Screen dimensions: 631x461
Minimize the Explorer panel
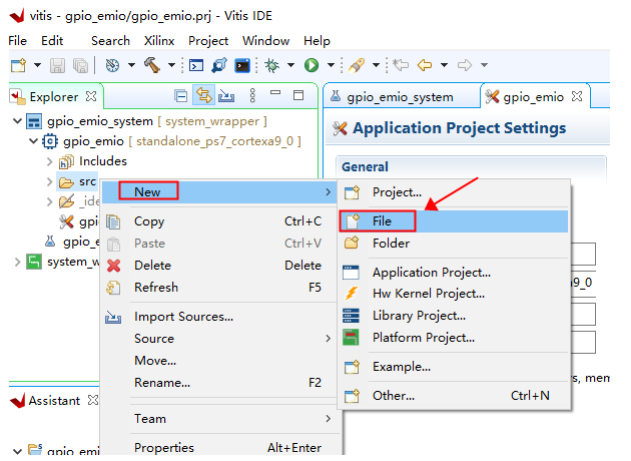[x=275, y=93]
